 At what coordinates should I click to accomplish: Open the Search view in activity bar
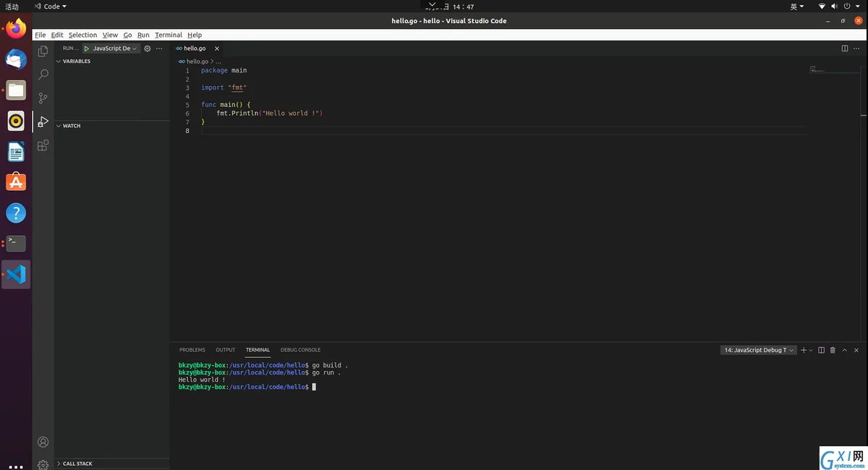tap(43, 74)
